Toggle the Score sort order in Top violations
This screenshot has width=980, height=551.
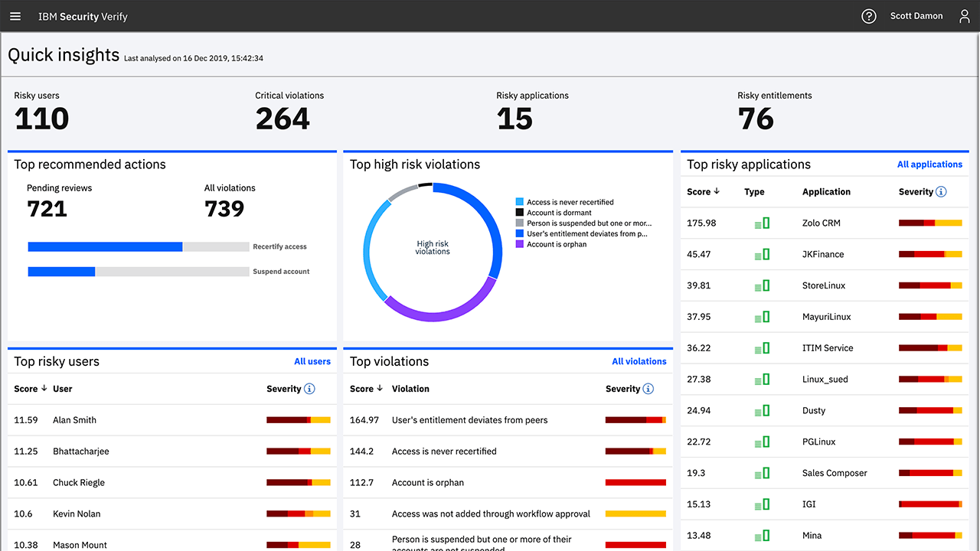[381, 388]
